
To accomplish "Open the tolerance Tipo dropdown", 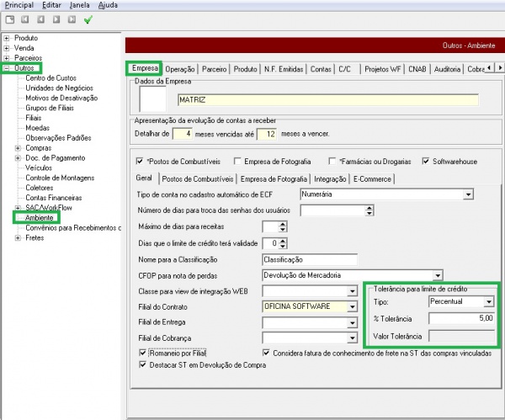I will click(489, 300).
